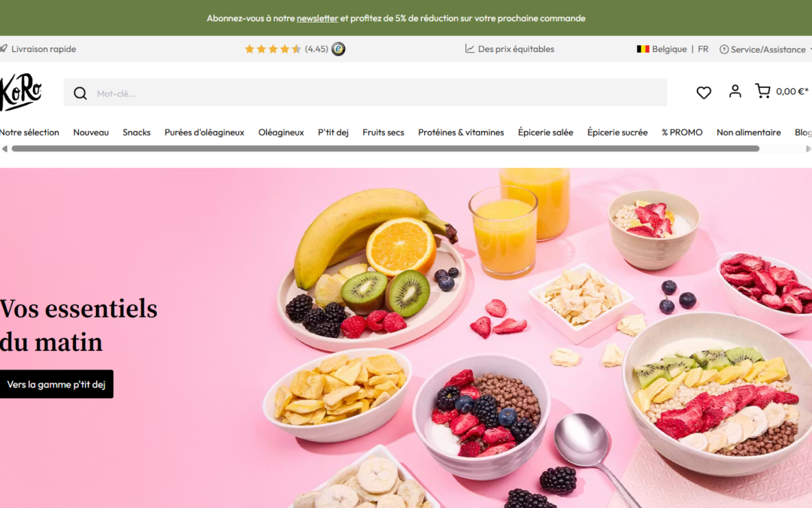Open the Fruits secs menu item

tap(383, 132)
